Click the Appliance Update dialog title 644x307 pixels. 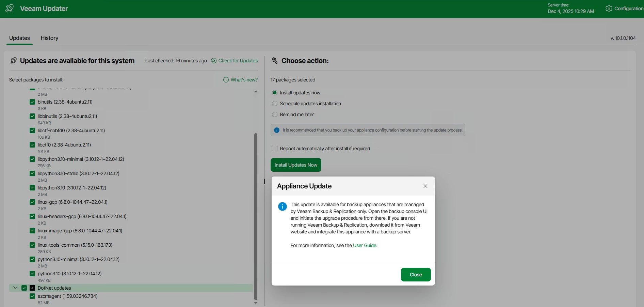pos(304,186)
